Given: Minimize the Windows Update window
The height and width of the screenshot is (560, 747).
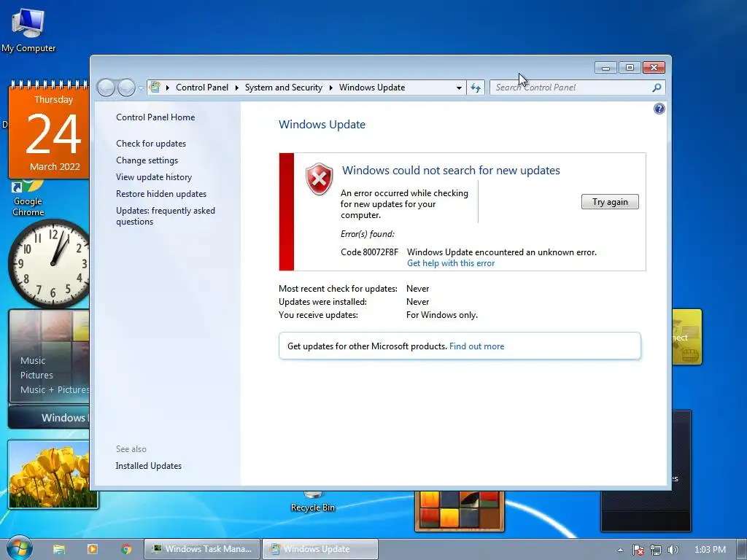Looking at the screenshot, I should pos(605,68).
